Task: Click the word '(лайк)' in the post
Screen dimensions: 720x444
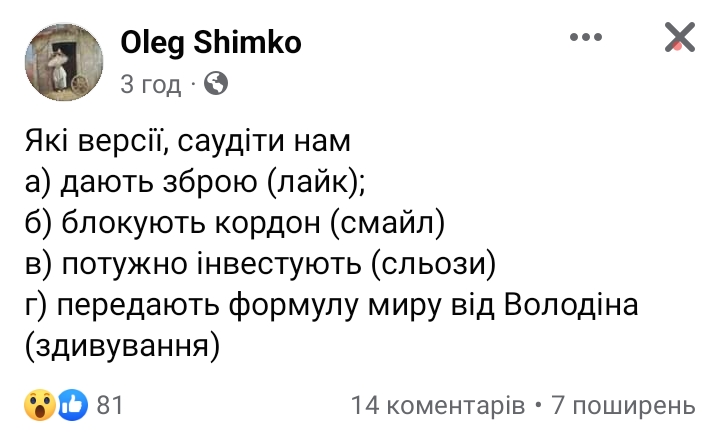Action: click(x=316, y=182)
